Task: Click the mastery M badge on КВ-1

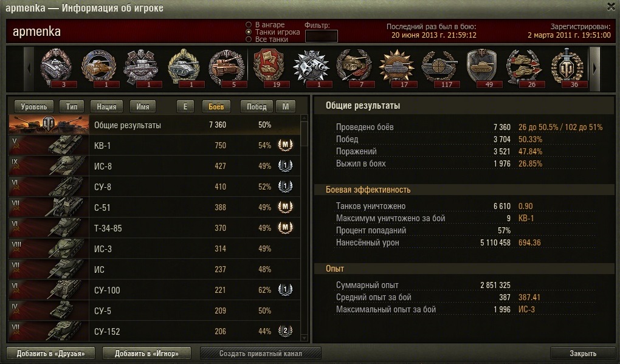Action: click(x=285, y=145)
